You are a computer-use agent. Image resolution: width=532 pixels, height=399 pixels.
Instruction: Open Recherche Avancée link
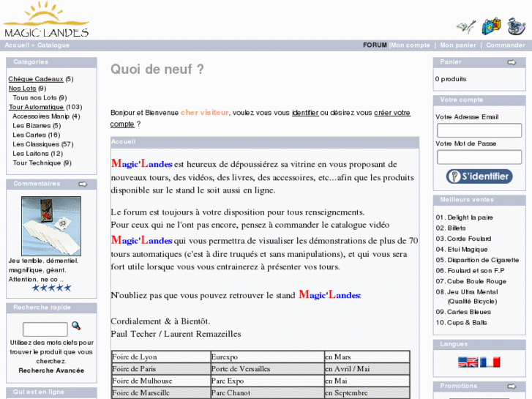(51, 370)
